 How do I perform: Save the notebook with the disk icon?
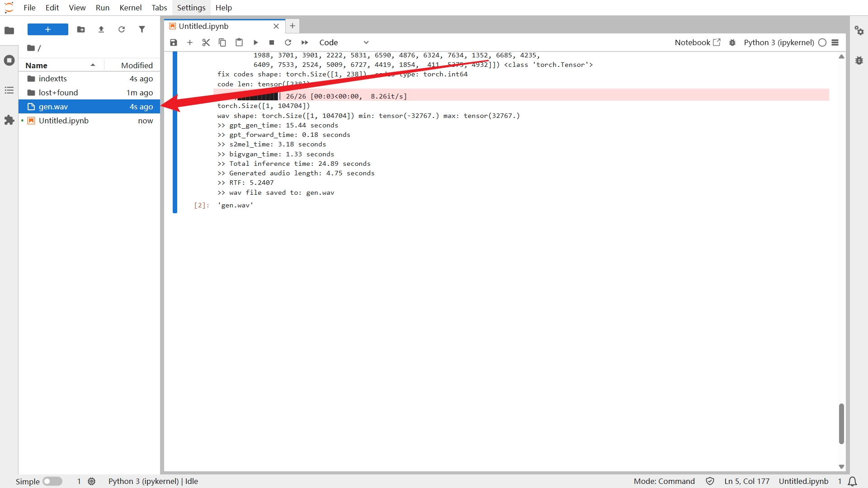point(174,42)
